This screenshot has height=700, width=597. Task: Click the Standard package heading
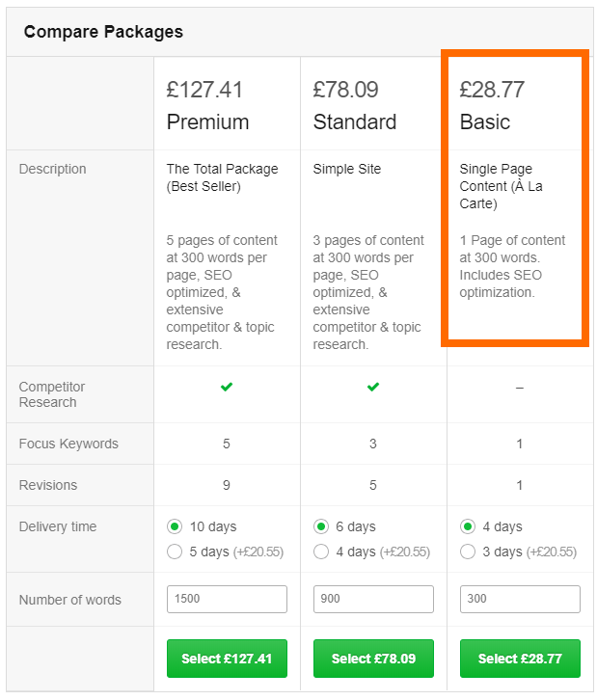(x=354, y=121)
